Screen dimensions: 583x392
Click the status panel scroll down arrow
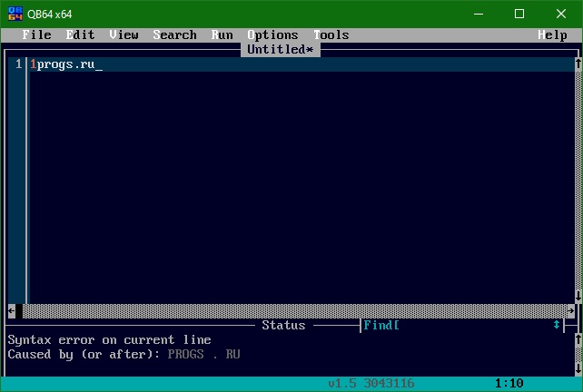pos(578,368)
